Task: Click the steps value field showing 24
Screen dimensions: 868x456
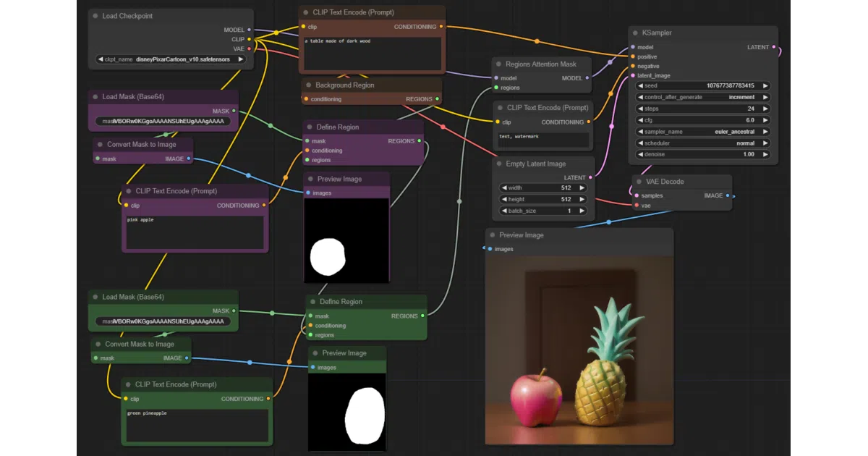Action: tap(703, 109)
